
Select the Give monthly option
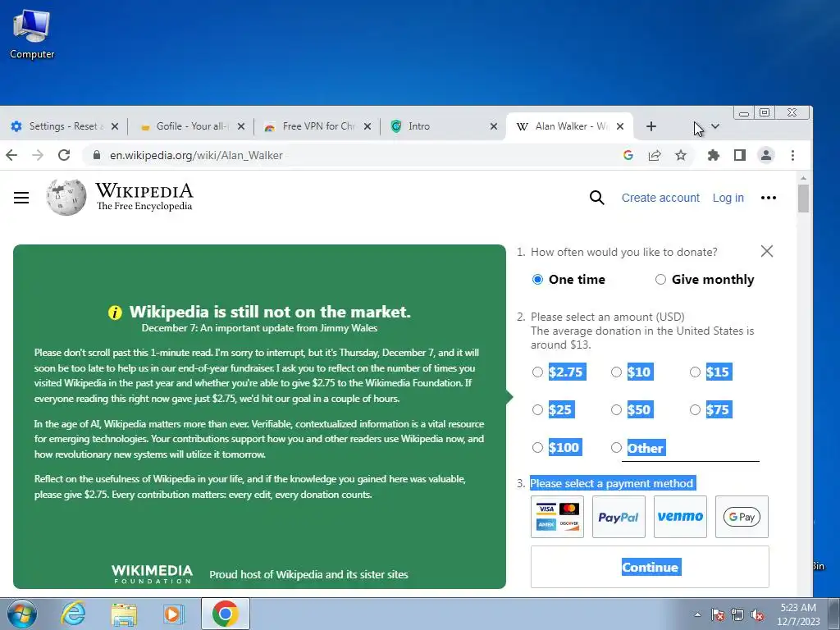pyautogui.click(x=660, y=280)
